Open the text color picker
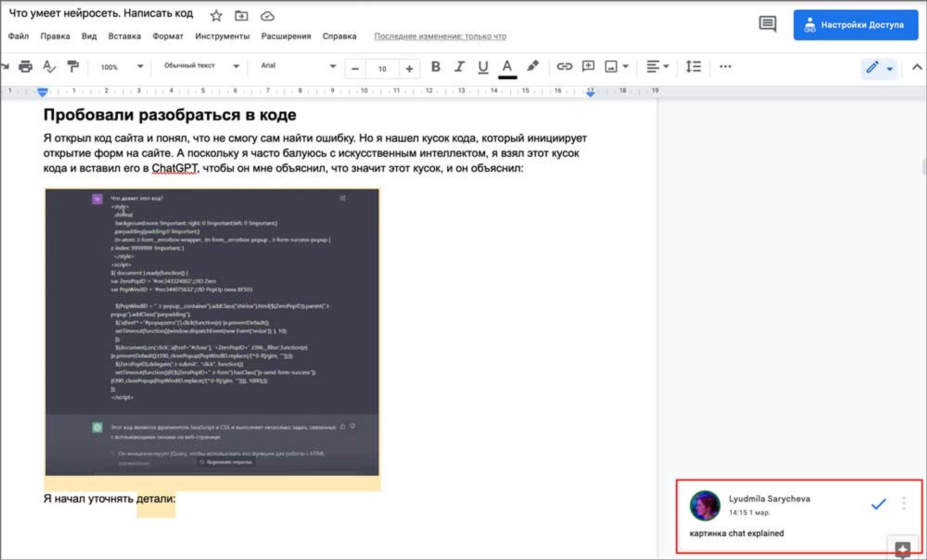 click(507, 67)
